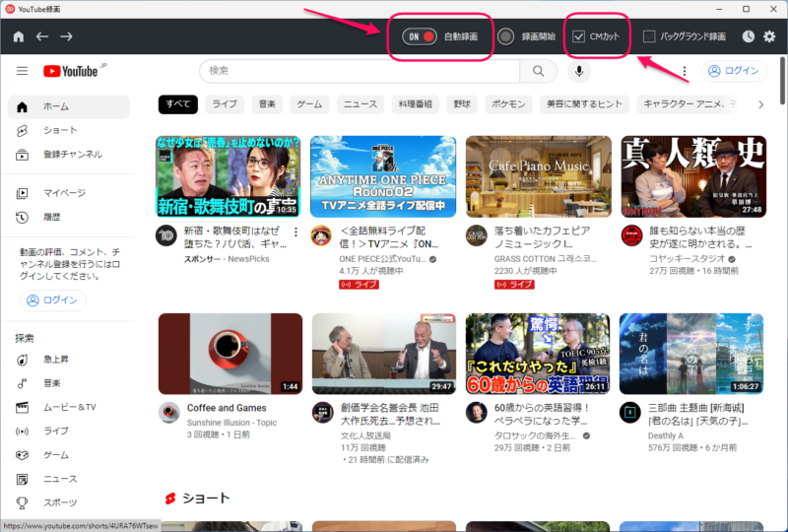Click the sidebar ログイン button
Viewport: 788px width, 532px height.
click(x=53, y=300)
